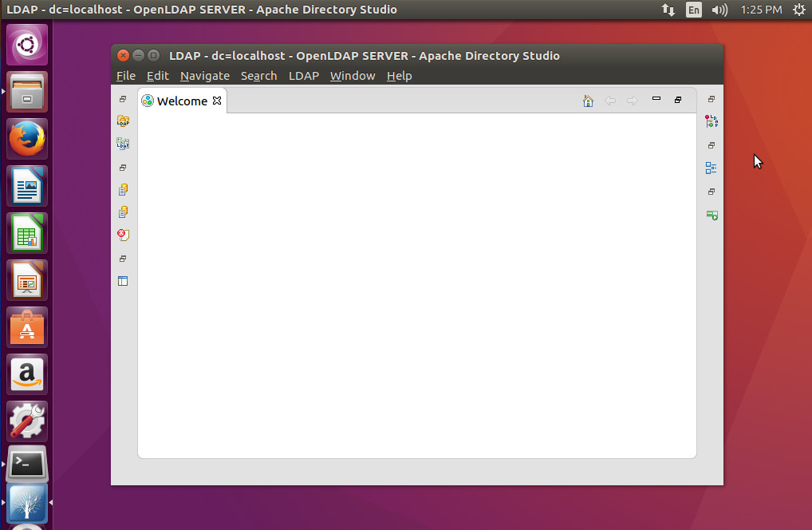Click the Back arrow in Welcome toolbar
Viewport: 812px width, 530px height.
(610, 101)
